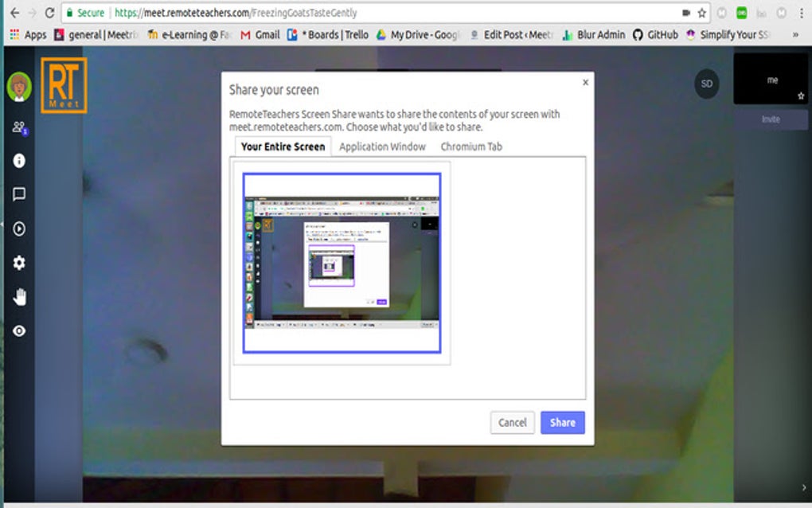
Task: Select the playback icon in the sidebar
Action: point(18,229)
